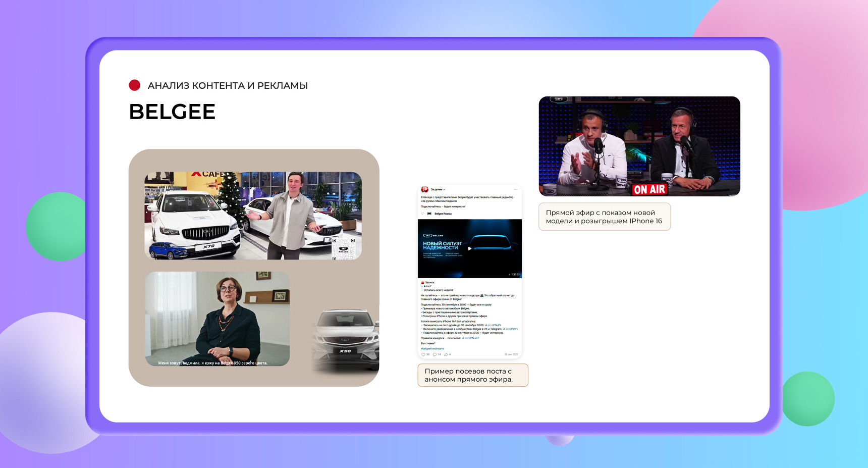868x468 pixels.
Task: Click the 'Вы с нами?' post line
Action: tap(428, 343)
